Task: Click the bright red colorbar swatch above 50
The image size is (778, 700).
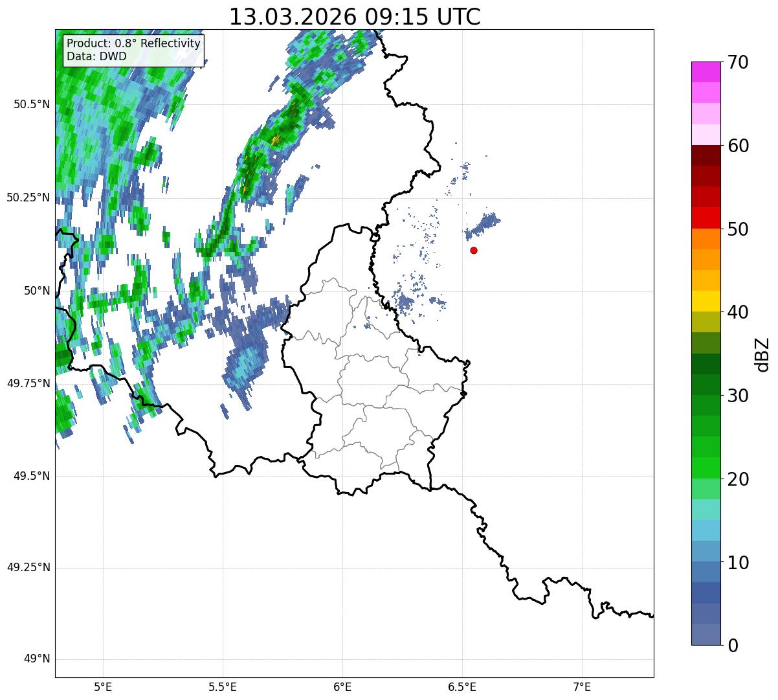Action: coord(706,218)
